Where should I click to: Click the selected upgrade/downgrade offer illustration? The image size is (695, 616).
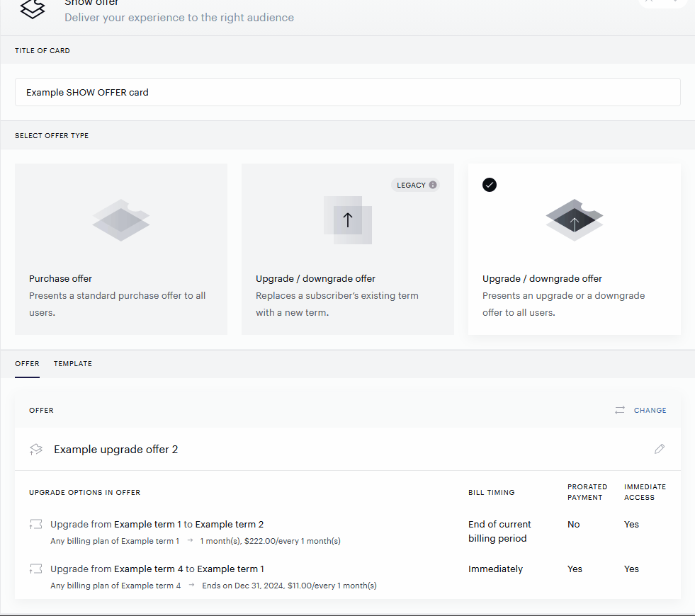click(575, 220)
